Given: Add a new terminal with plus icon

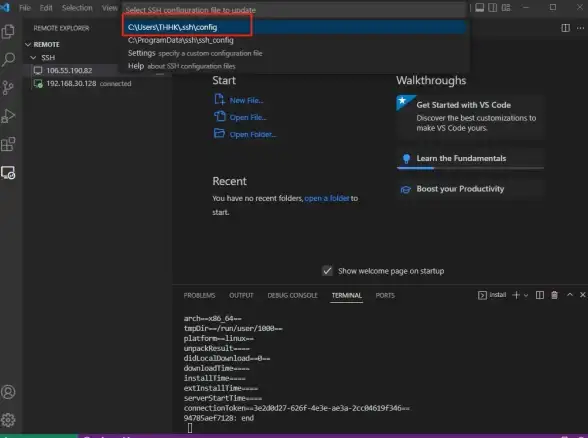Looking at the screenshot, I should click(516, 295).
